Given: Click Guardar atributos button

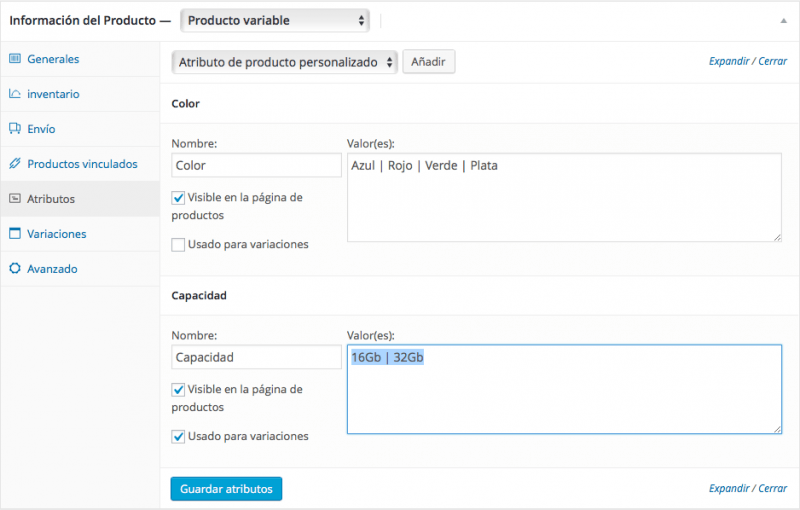Looking at the screenshot, I should pyautogui.click(x=226, y=489).
